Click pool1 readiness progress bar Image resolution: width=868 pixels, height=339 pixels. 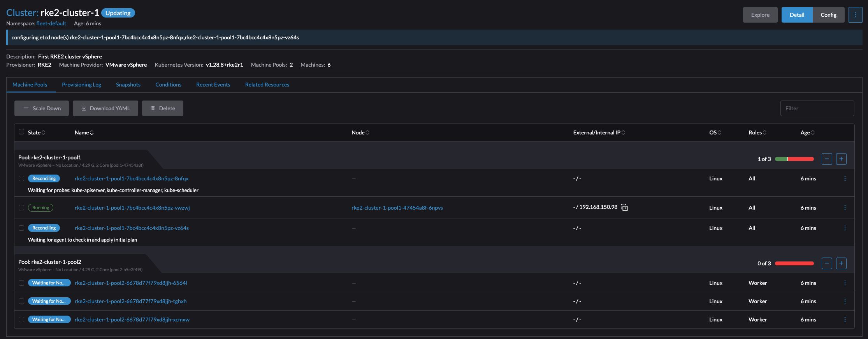[x=794, y=159]
